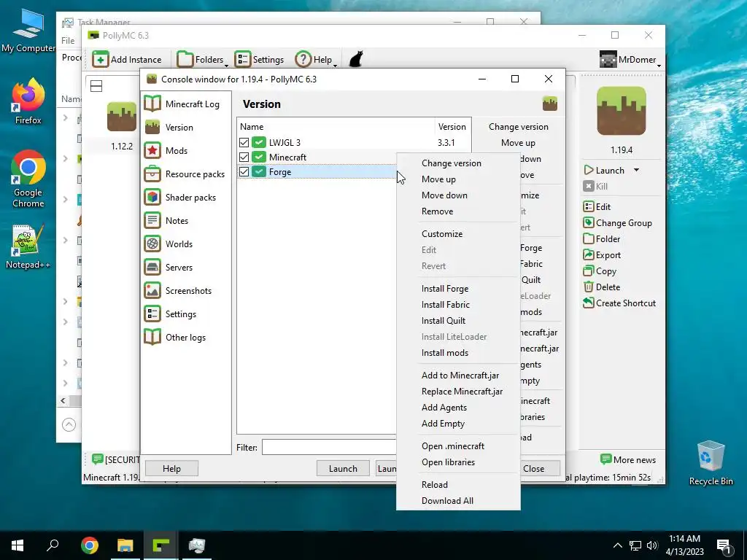Click the Launch button at bottom of console
This screenshot has height=560, width=747.
[x=343, y=469]
